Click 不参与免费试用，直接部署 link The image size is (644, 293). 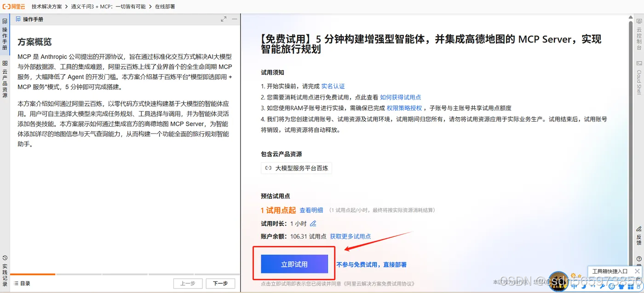[x=371, y=264]
